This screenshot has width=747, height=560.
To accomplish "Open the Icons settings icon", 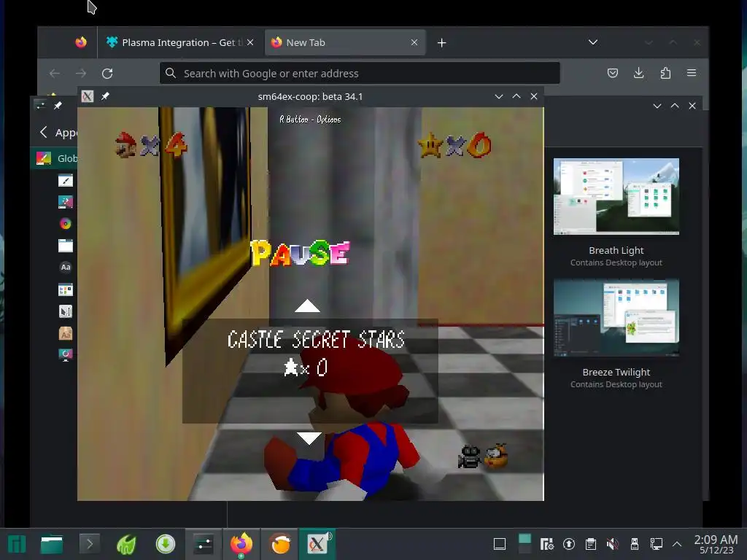I will click(65, 289).
